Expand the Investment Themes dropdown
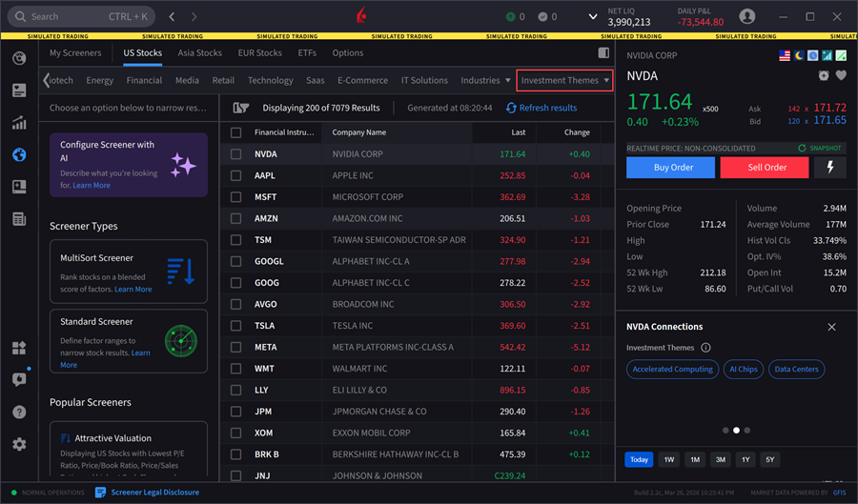Image resolution: width=858 pixels, height=504 pixels. coord(564,81)
